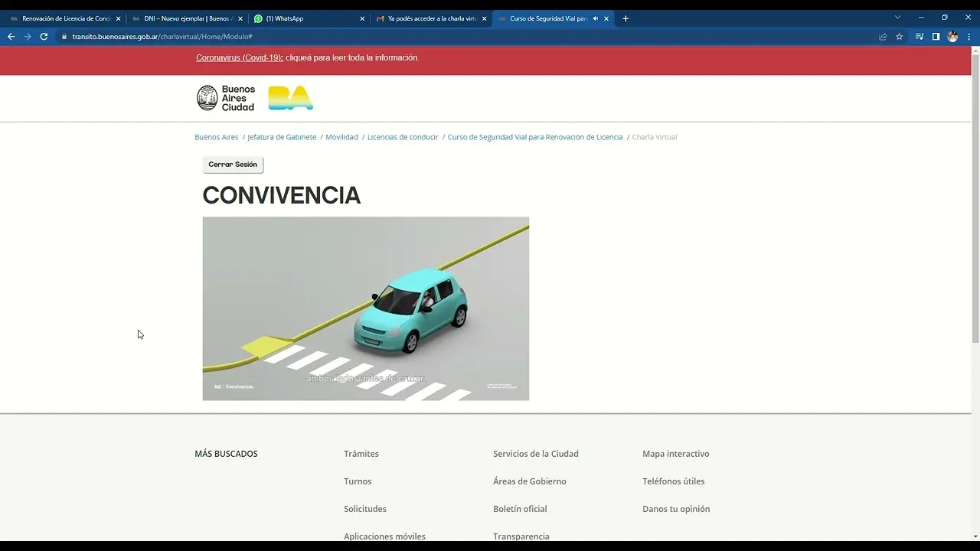Viewport: 980px width, 551px height.
Task: Open the Movilidad breadcrumb link
Action: (x=341, y=136)
